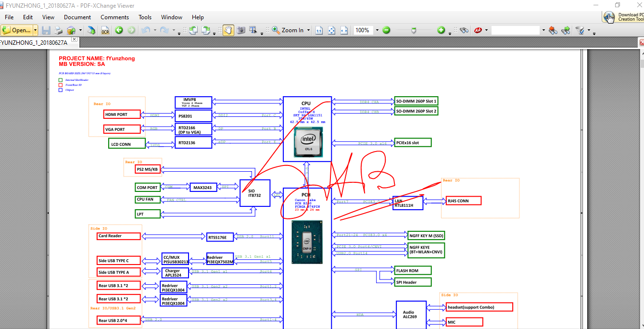Click Find Next binoculars icon
Viewport: 644px width, 329px height.
tap(566, 30)
